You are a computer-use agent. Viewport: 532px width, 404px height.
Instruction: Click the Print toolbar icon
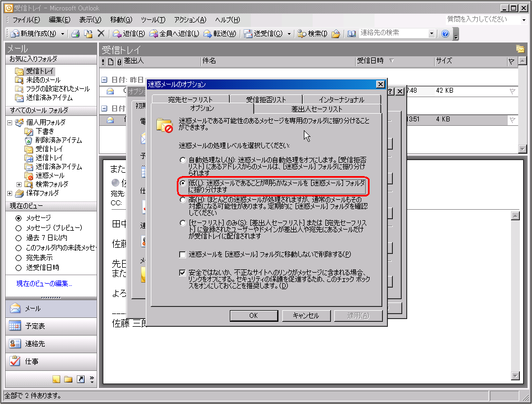(75, 34)
